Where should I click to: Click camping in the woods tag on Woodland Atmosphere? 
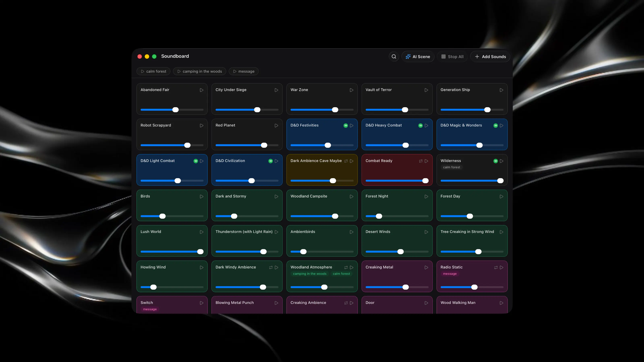click(x=310, y=274)
